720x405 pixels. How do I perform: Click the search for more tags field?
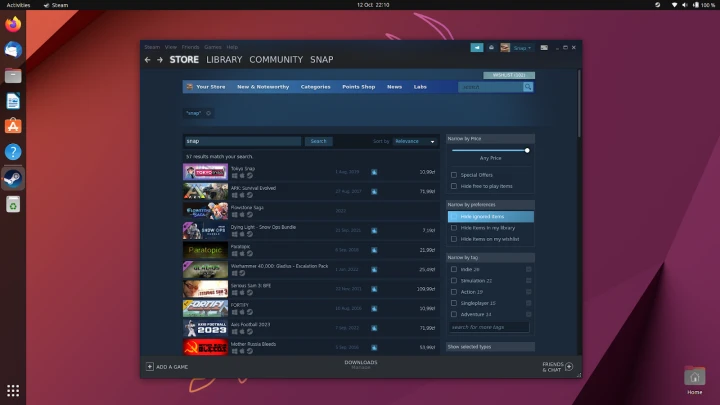(489, 327)
